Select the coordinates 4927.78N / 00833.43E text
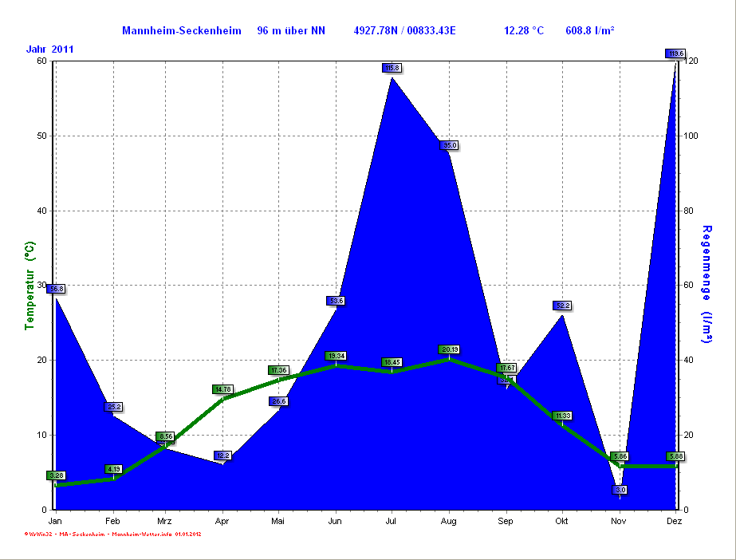 point(404,30)
